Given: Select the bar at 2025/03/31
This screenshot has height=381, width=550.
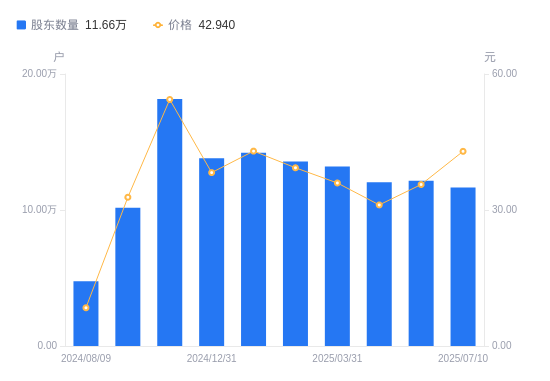Looking at the screenshot, I should (337, 256).
